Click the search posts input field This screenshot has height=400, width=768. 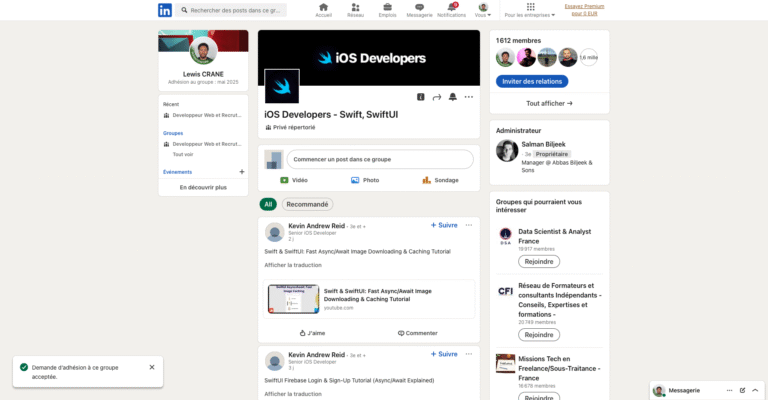coord(231,10)
